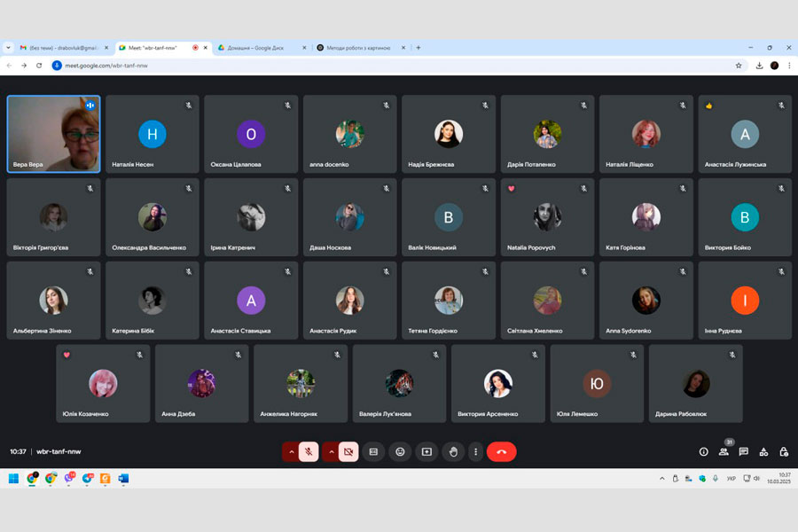Viewport: 798px width, 532px height.
Task: Select Юлія Козаченко's tile
Action: click(x=103, y=383)
